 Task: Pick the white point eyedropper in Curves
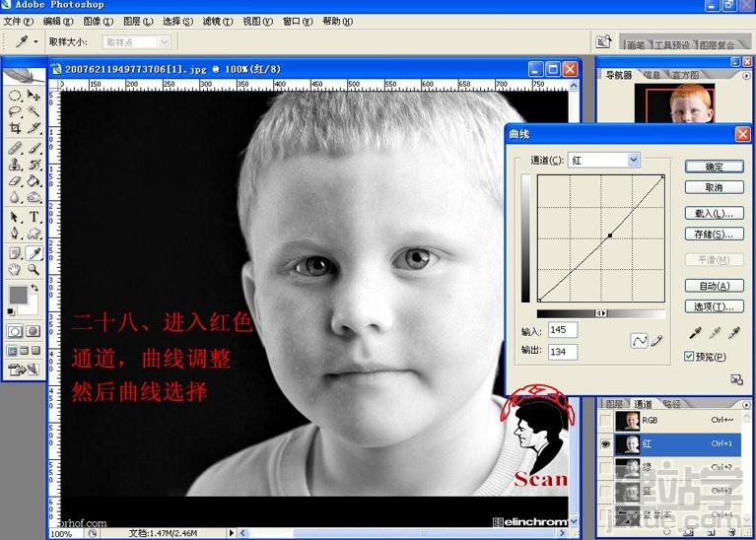(x=733, y=332)
